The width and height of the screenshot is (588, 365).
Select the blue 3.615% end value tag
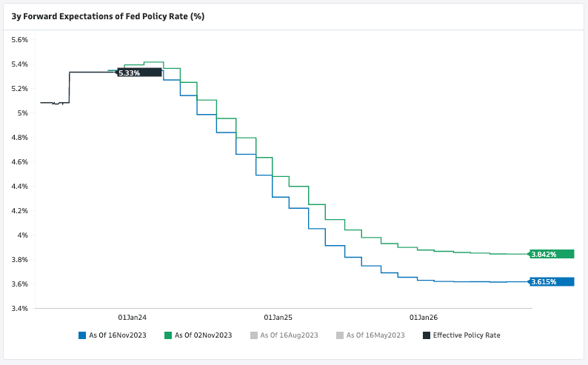(x=552, y=281)
